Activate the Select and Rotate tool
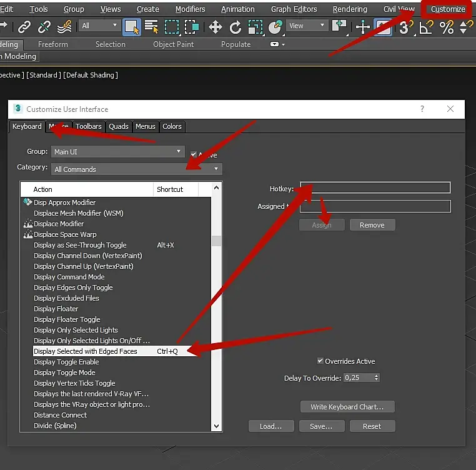476x470 pixels. pyautogui.click(x=236, y=27)
